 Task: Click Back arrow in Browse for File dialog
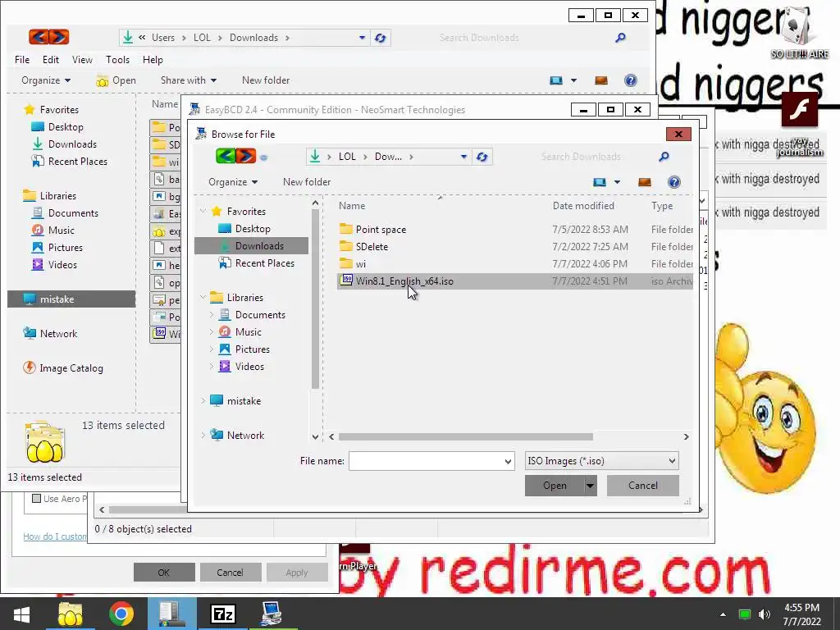point(226,156)
